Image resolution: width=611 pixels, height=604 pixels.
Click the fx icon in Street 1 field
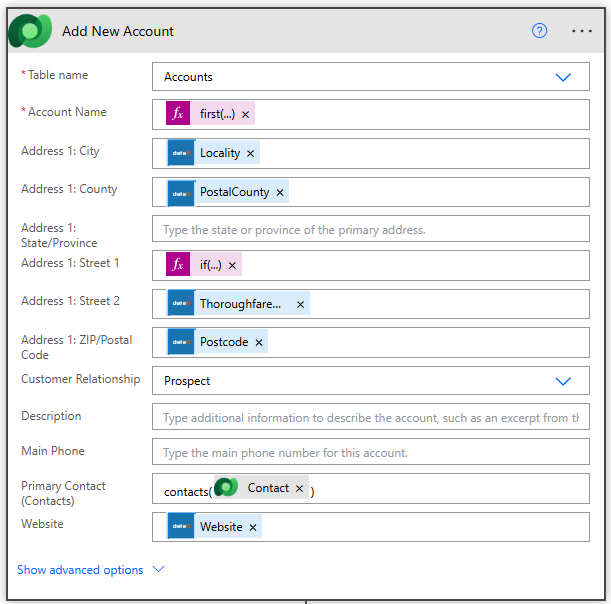178,265
